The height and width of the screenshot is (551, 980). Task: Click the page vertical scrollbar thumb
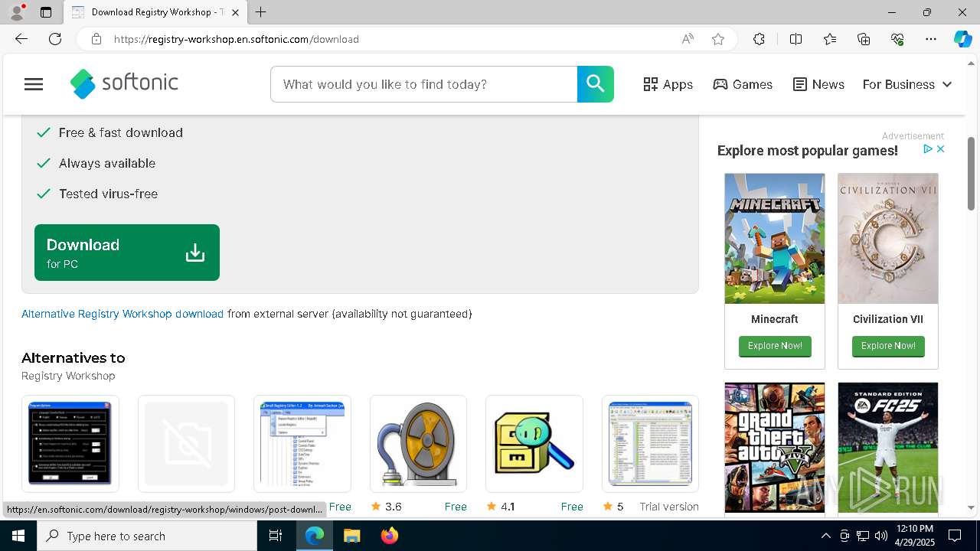(x=972, y=173)
